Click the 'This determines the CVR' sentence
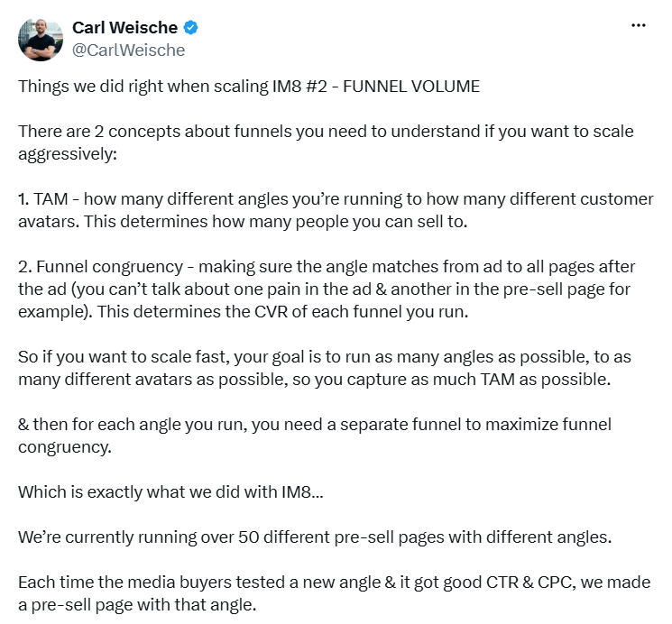The height and width of the screenshot is (624, 672). coord(283,312)
